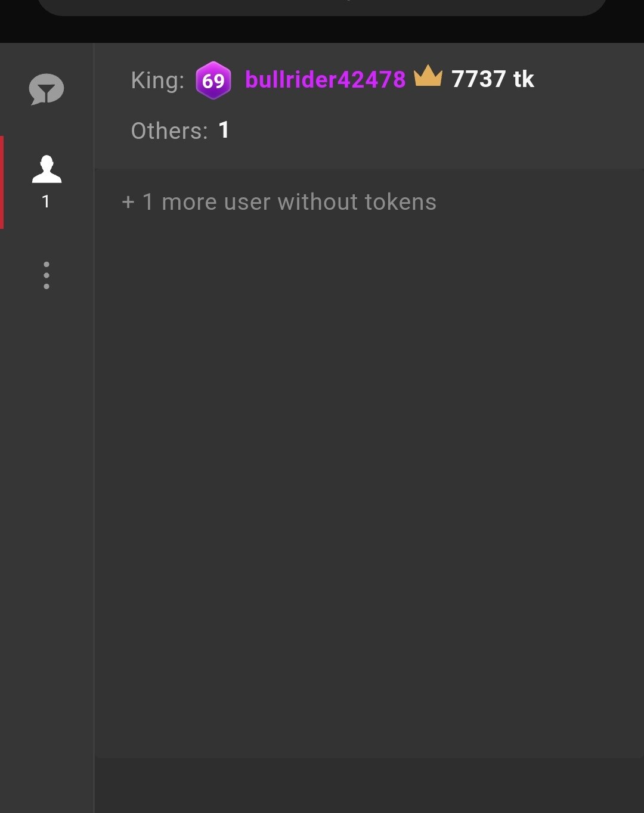Viewport: 644px width, 813px height.
Task: Click the purple level 69 badge
Action: pos(213,80)
